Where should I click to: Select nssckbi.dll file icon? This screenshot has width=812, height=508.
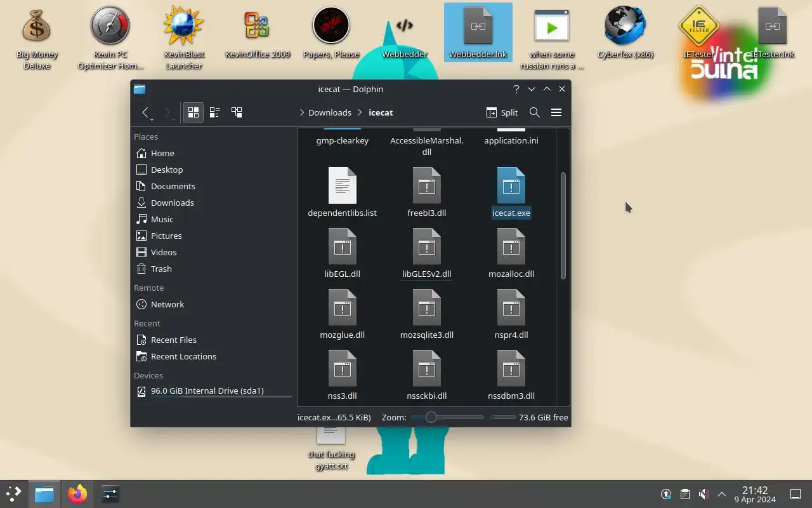(427, 368)
